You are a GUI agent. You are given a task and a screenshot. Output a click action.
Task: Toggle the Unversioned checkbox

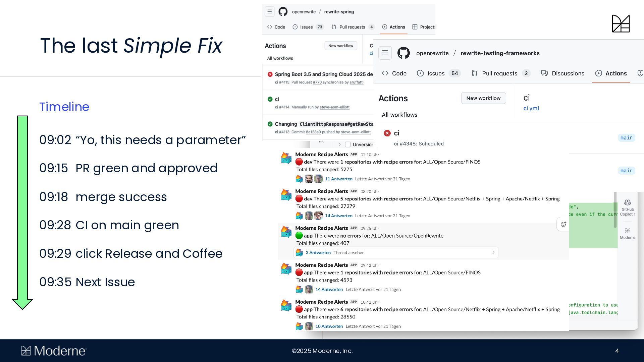pyautogui.click(x=348, y=144)
